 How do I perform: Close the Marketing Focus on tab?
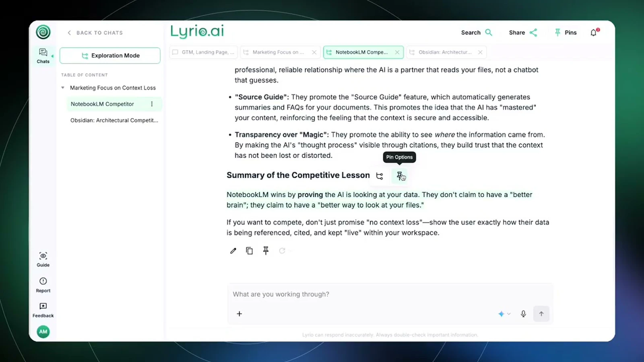(314, 52)
